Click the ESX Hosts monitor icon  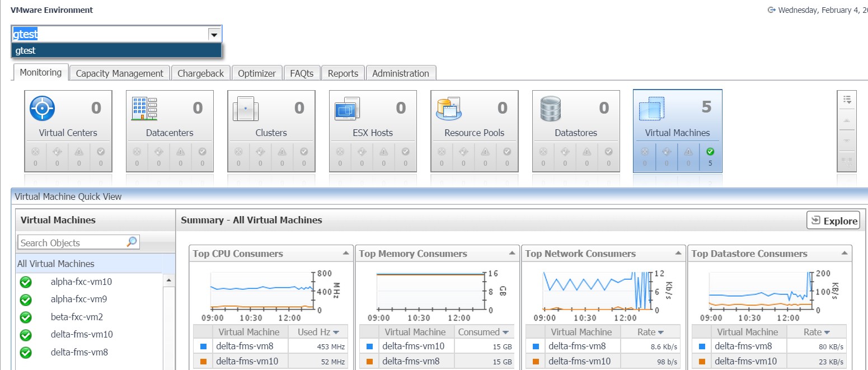[346, 108]
